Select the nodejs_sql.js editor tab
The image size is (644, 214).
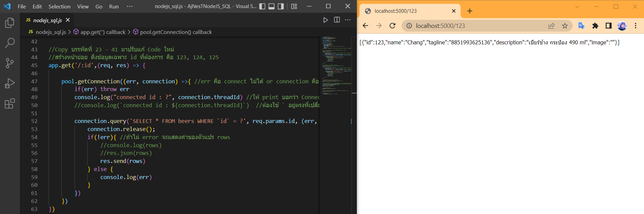pyautogui.click(x=47, y=20)
